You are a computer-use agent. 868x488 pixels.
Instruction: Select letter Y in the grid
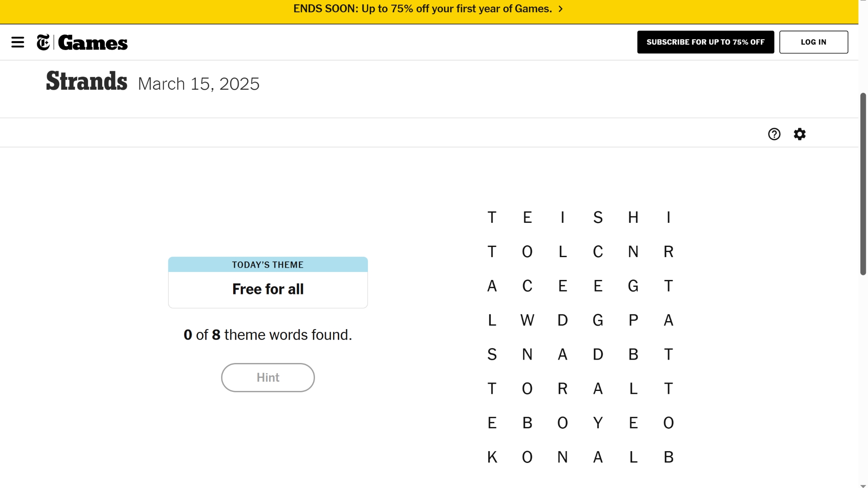tap(598, 423)
